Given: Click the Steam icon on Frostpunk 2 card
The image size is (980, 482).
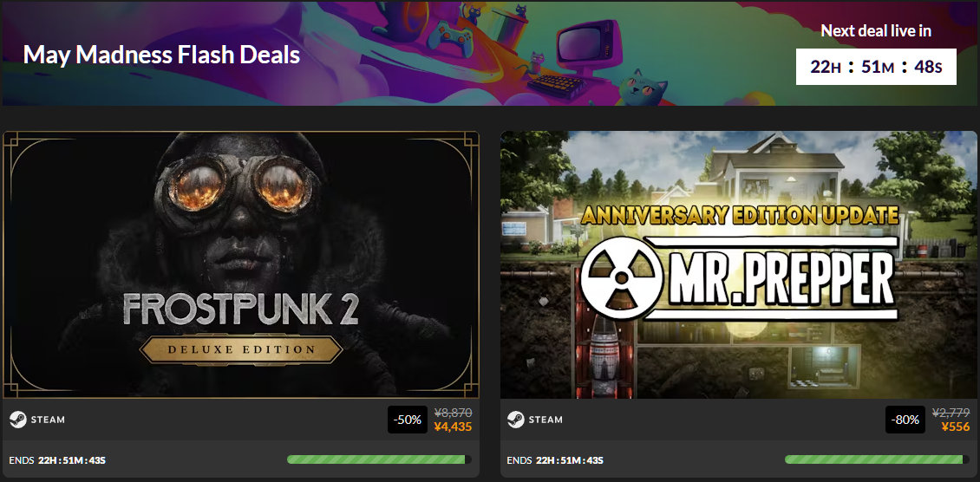Looking at the screenshot, I should 17,420.
